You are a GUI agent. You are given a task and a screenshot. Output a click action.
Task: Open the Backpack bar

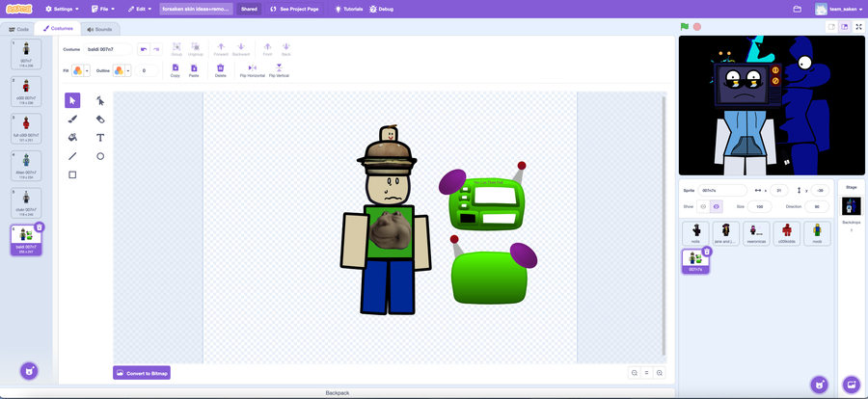click(338, 393)
